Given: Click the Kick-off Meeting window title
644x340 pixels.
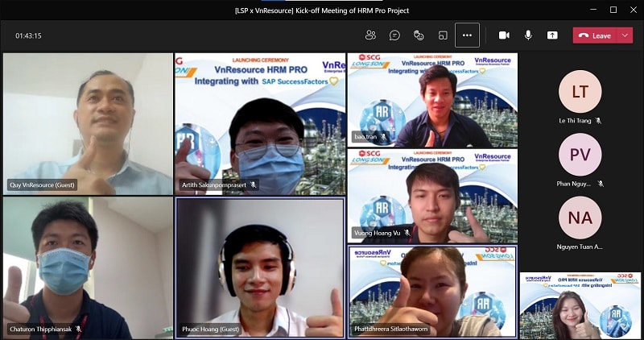Looking at the screenshot, I should pyautogui.click(x=322, y=10).
